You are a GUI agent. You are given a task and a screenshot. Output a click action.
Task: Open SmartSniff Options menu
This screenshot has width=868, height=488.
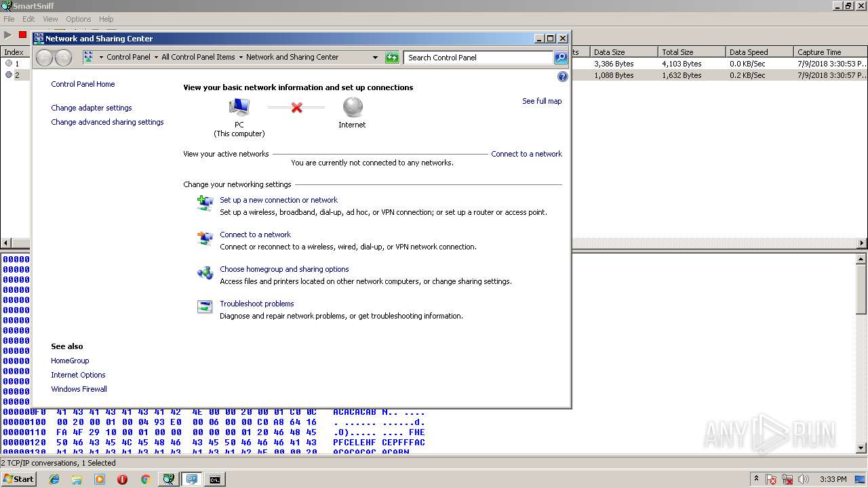pyautogui.click(x=78, y=19)
